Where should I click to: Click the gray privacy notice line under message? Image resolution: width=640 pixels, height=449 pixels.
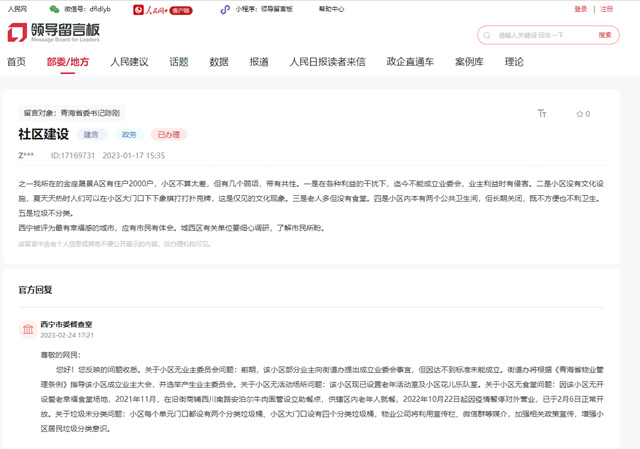pyautogui.click(x=114, y=244)
